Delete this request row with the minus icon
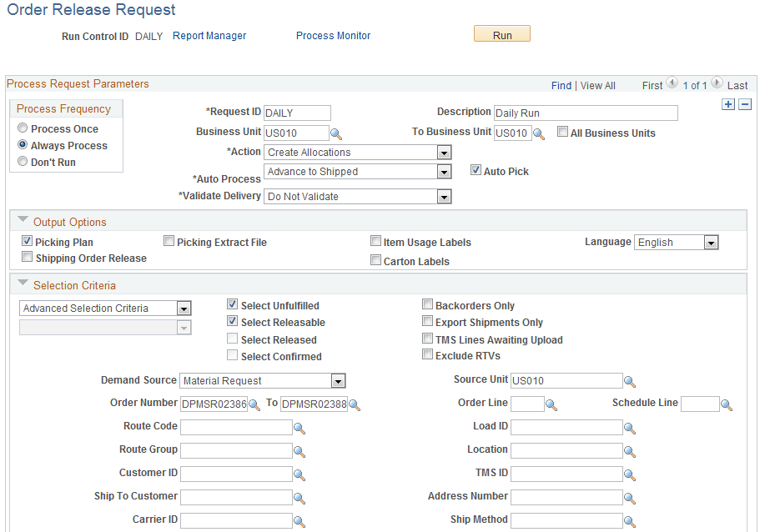Screen dimensions: 765x532 point(744,104)
